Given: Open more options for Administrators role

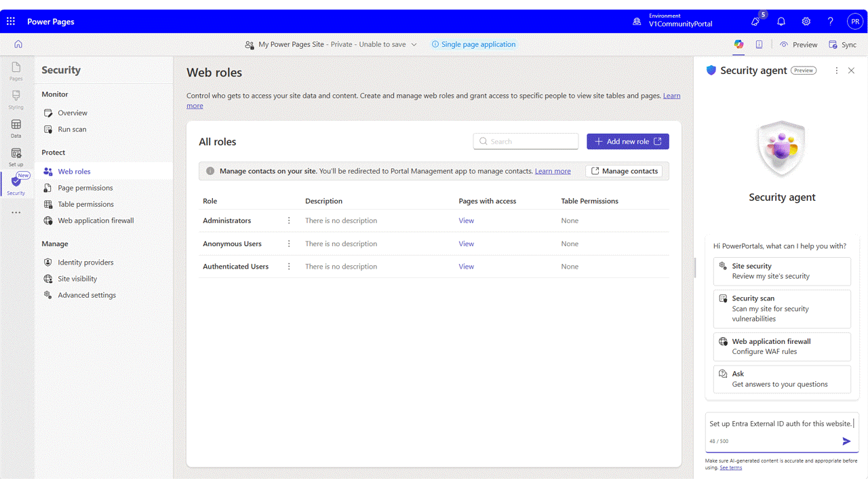Looking at the screenshot, I should coord(289,220).
